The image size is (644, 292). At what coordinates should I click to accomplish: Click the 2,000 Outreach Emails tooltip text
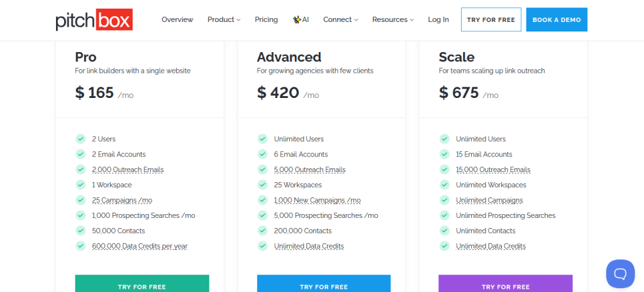click(x=128, y=170)
